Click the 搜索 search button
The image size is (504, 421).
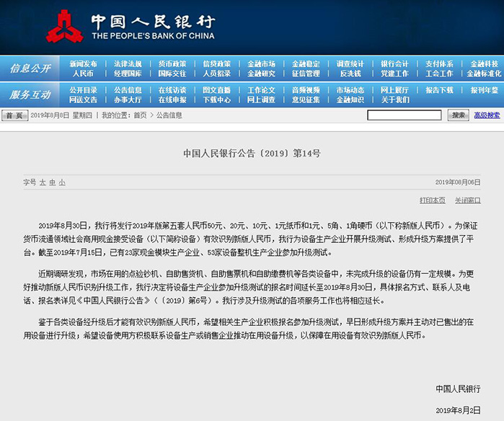click(458, 115)
